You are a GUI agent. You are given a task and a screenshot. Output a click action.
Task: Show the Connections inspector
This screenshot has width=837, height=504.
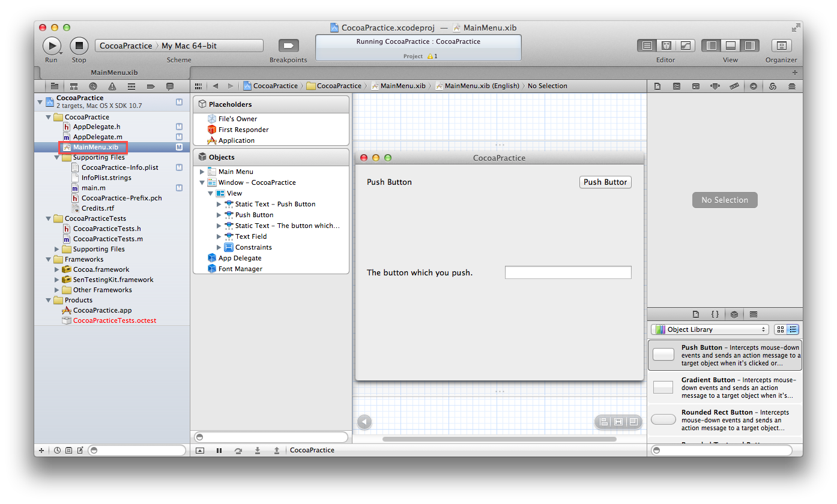(754, 86)
